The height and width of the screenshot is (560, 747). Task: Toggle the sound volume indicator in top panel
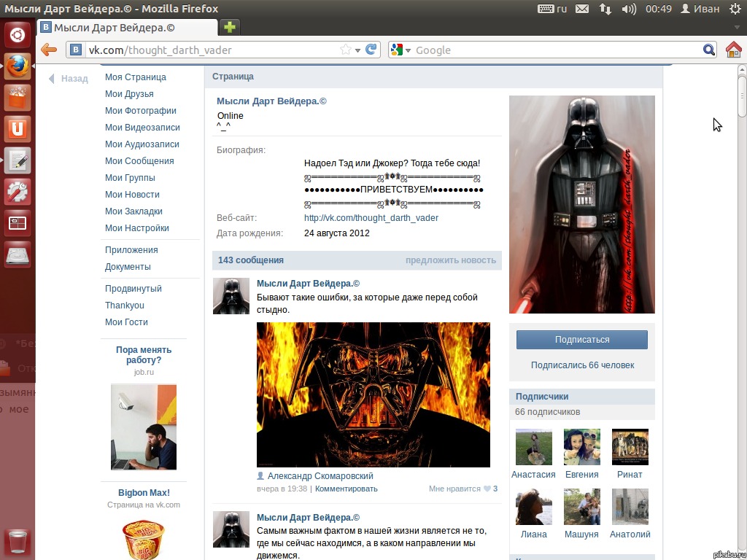[629, 9]
